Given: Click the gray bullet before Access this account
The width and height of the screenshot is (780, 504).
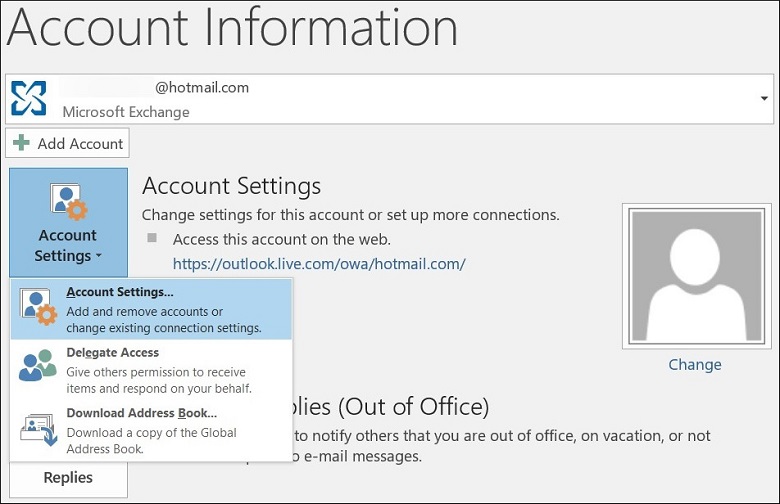Looking at the screenshot, I should coord(152,238).
